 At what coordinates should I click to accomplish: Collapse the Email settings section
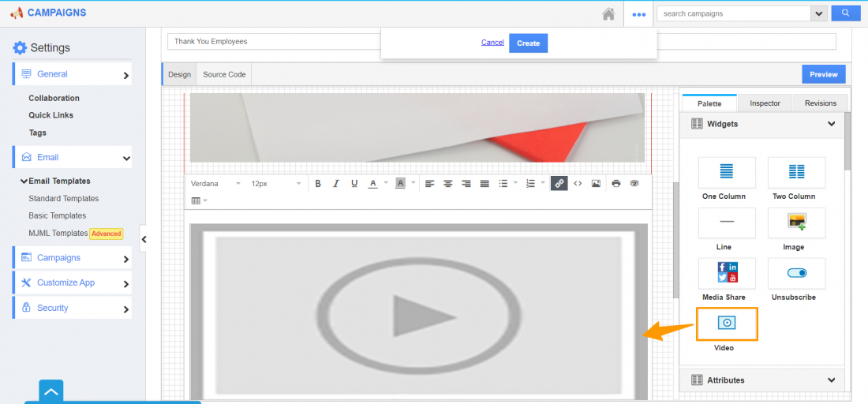[72, 157]
